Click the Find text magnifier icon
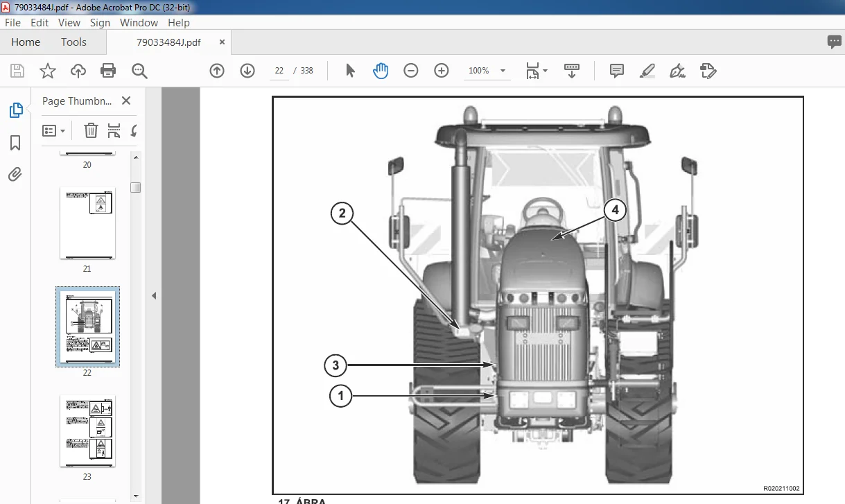The width and height of the screenshot is (845, 504). 139,71
